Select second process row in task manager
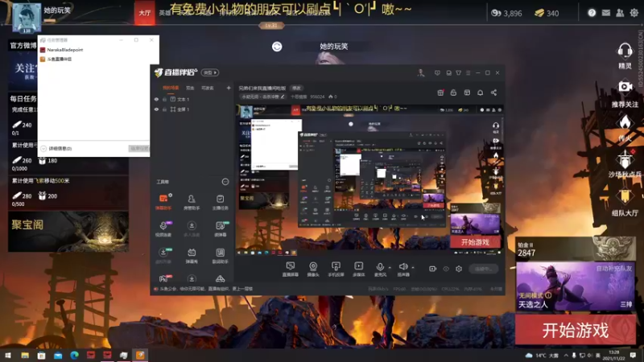644x362 pixels. pyautogui.click(x=56, y=59)
